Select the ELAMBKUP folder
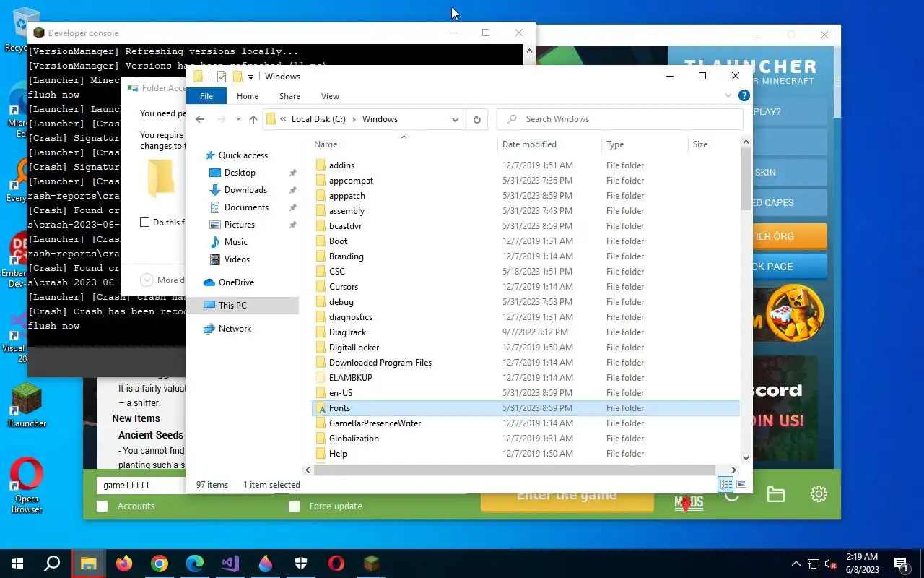This screenshot has height=578, width=924. tap(351, 378)
